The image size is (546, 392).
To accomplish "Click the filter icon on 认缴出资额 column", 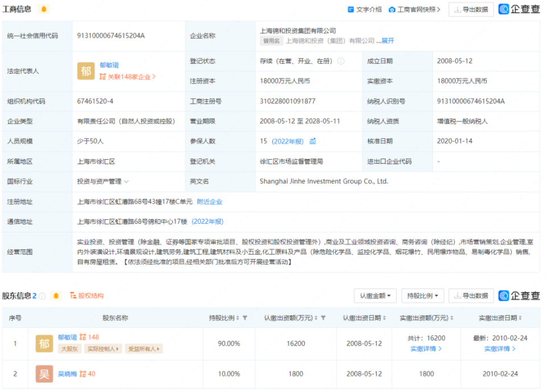I will point(323,318).
